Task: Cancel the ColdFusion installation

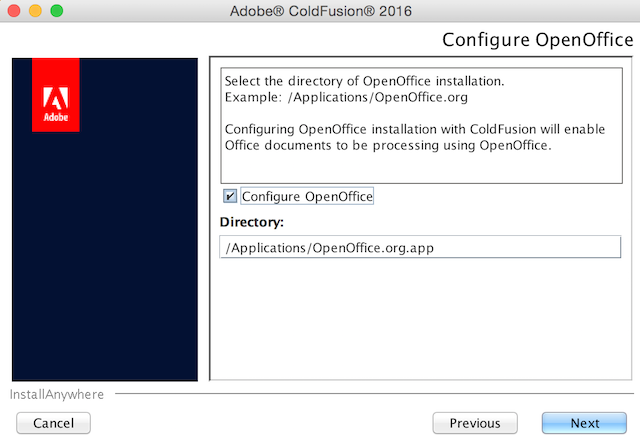Action: coord(53,423)
